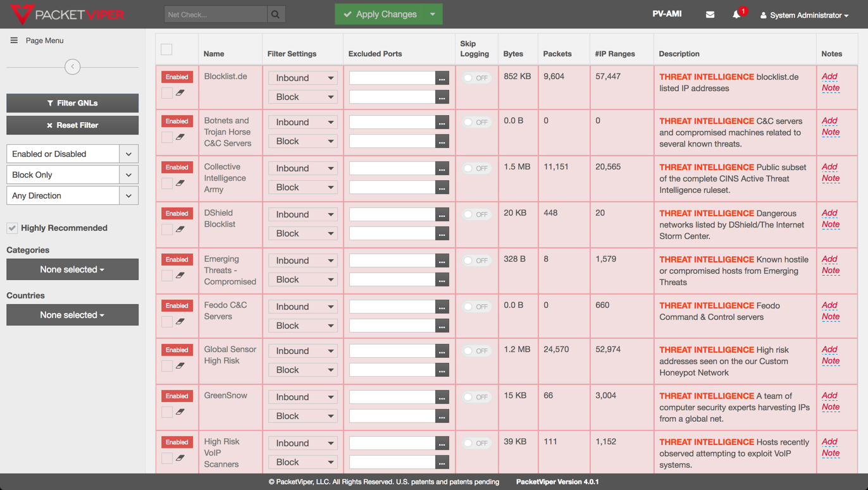868x490 pixels.
Task: Open Inbound dropdown for Blocklist.de
Action: coord(303,78)
